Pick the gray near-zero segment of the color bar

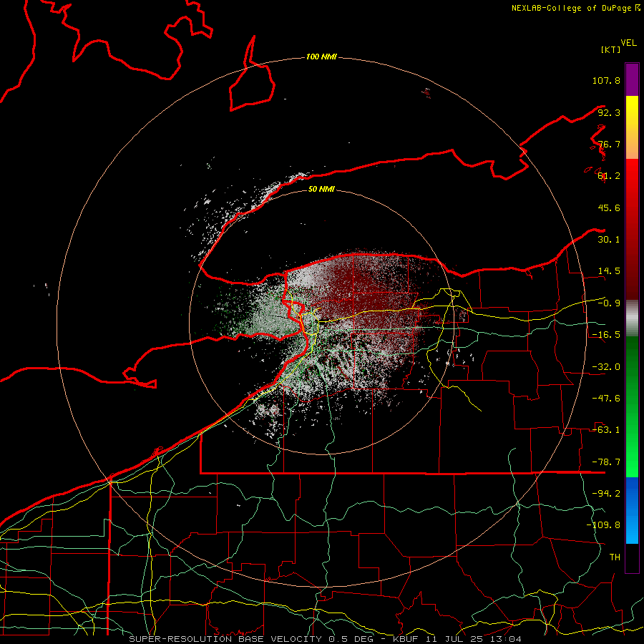(x=632, y=318)
